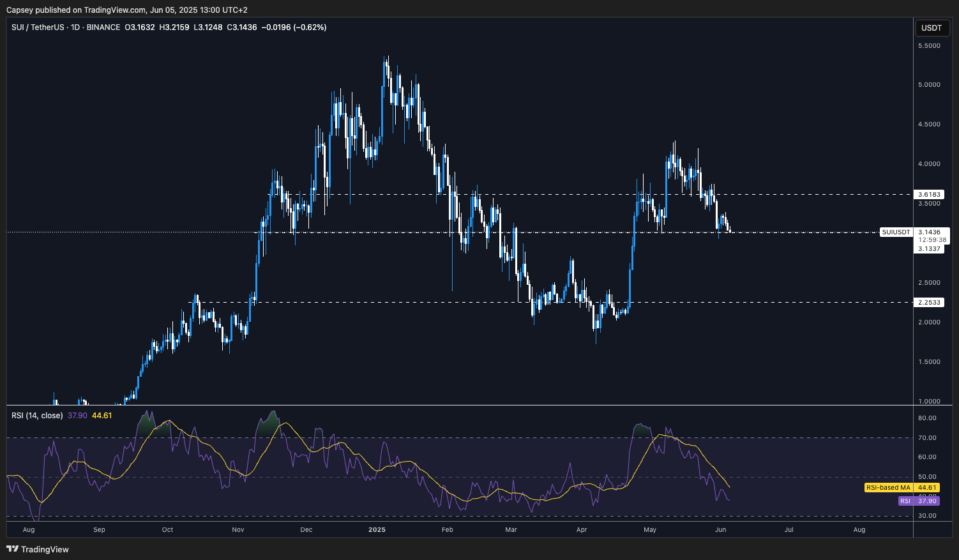
Task: Click the 3.1337 price tag
Action: point(929,248)
